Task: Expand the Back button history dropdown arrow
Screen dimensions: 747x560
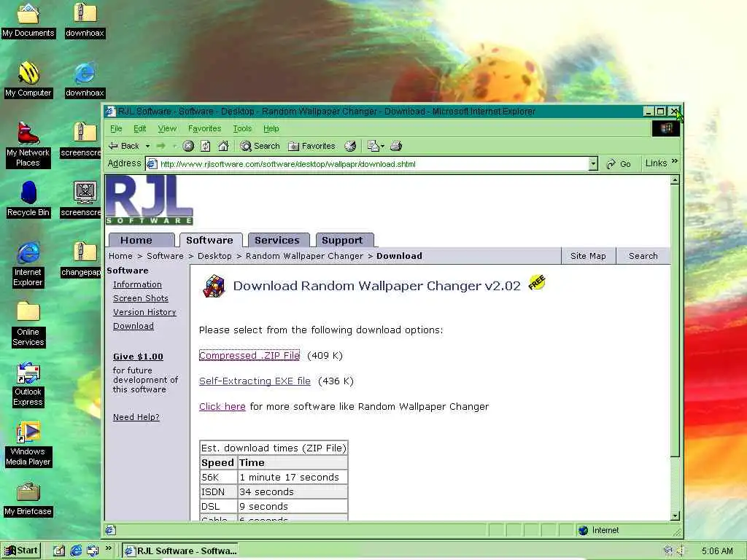Action: (x=147, y=146)
